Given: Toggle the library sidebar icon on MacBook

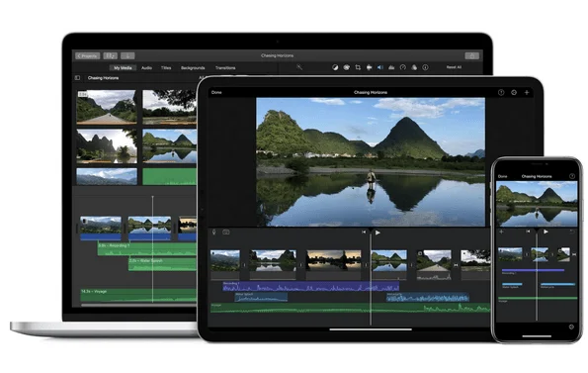Looking at the screenshot, I should pos(78,78).
